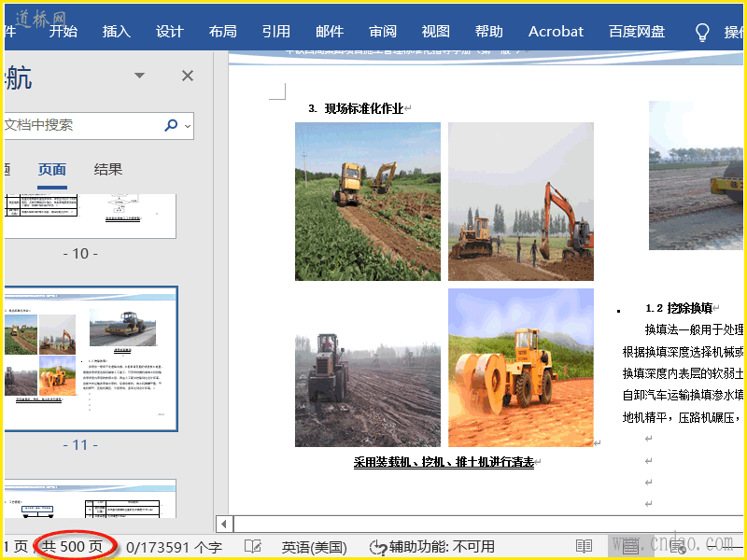Click the heading 1.2 挖除换填
The height and width of the screenshot is (560, 747).
pos(679,309)
